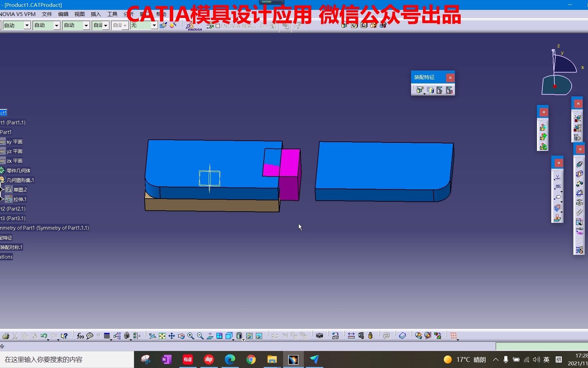Open the 装配分割 tool in 装配特征 toolbar
Screen dimensions: 588x368
click(420, 90)
